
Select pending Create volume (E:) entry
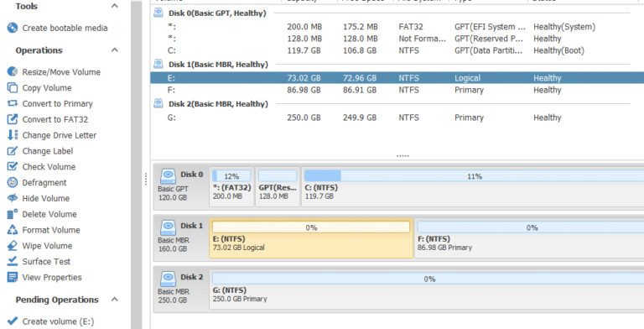pos(58,321)
